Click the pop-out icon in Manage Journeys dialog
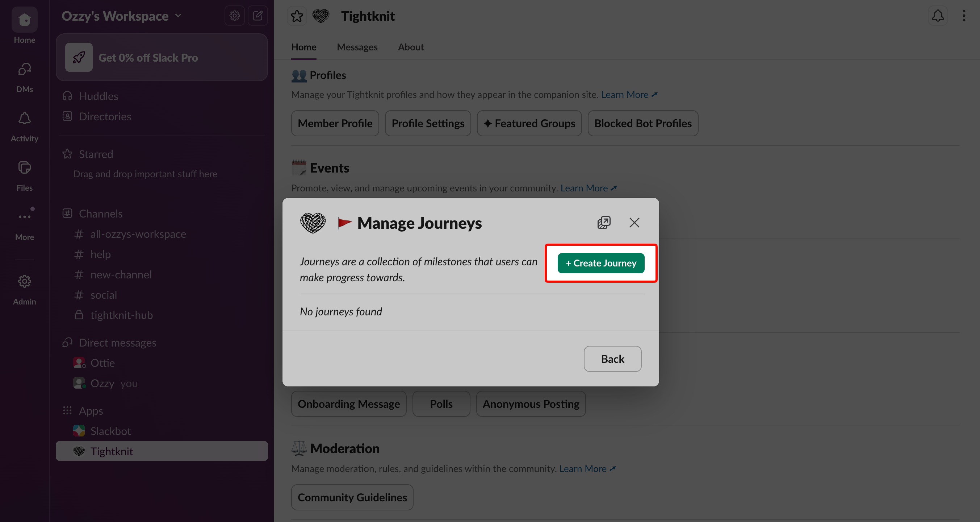 tap(604, 222)
